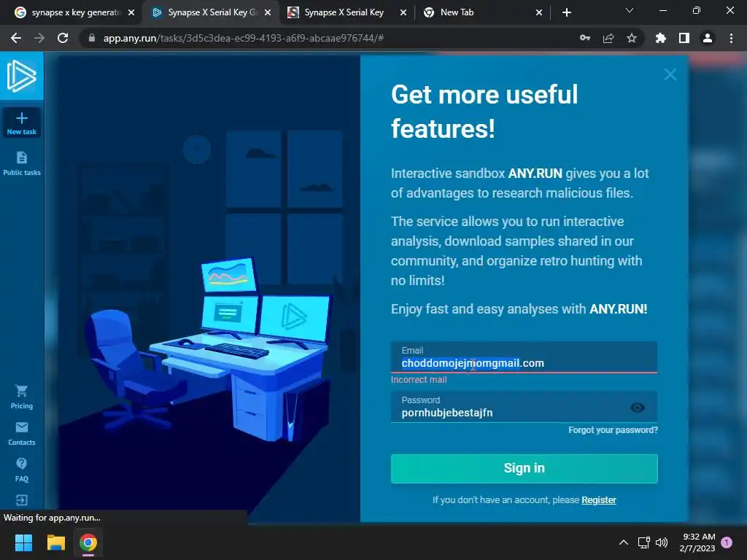Click the sign-in arrow icon at sidebar bottom

click(x=21, y=500)
